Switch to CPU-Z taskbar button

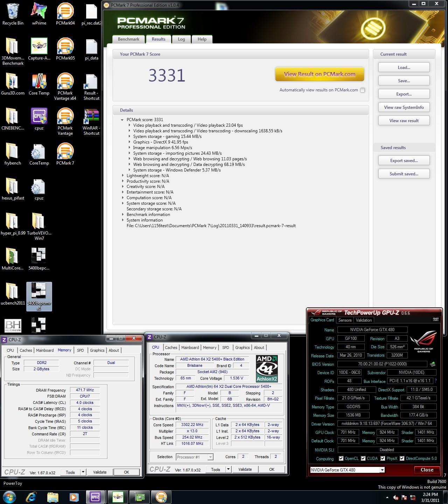click(95, 497)
